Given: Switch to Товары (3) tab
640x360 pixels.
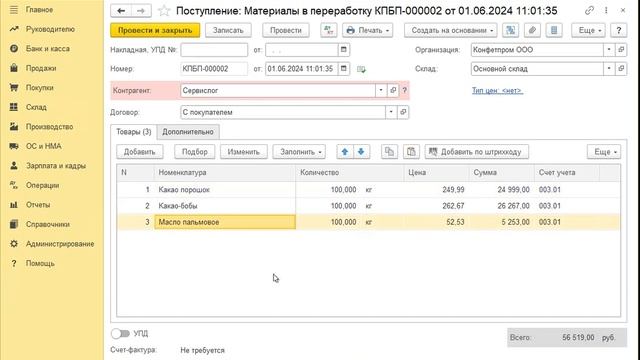Looking at the screenshot, I should coord(133,132).
